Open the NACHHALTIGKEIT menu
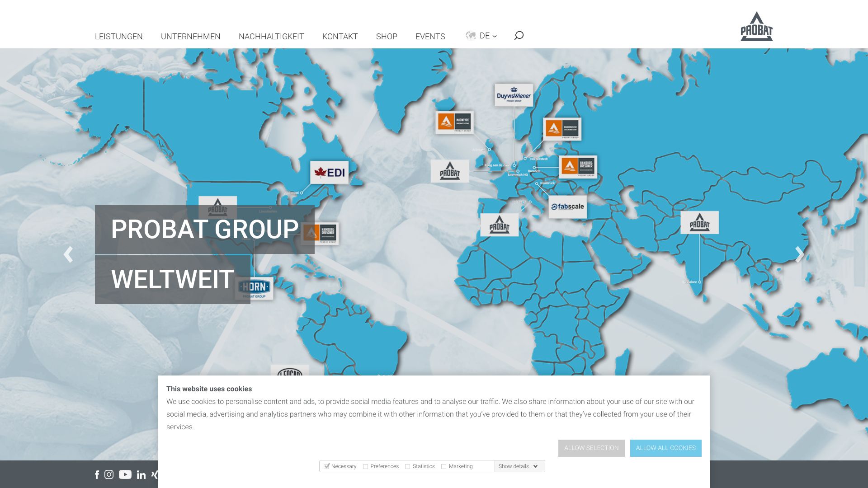Screen dimensions: 868x488 click(271, 36)
